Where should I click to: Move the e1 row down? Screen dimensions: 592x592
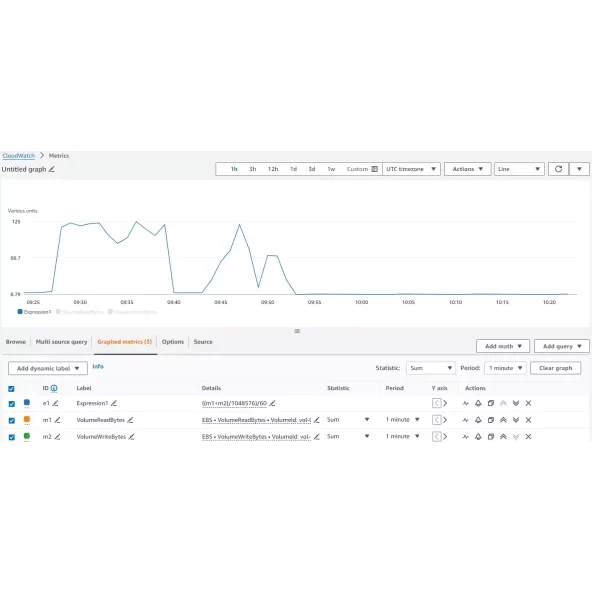tap(516, 403)
